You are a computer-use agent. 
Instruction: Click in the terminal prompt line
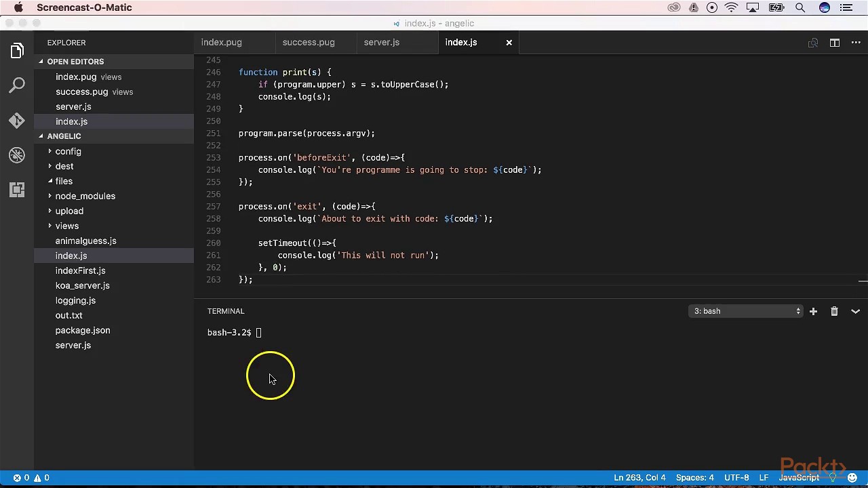click(x=235, y=332)
